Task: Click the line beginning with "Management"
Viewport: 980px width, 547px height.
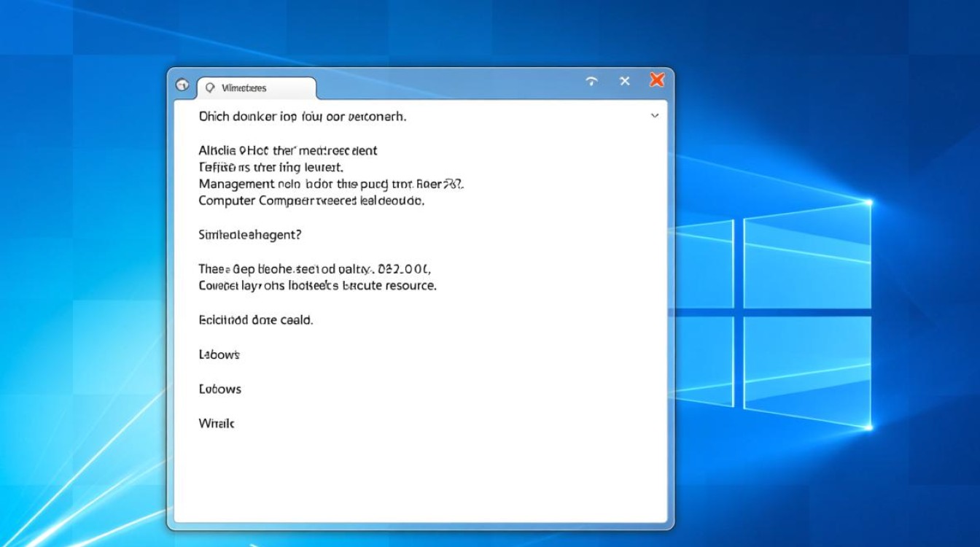Action: tap(330, 184)
